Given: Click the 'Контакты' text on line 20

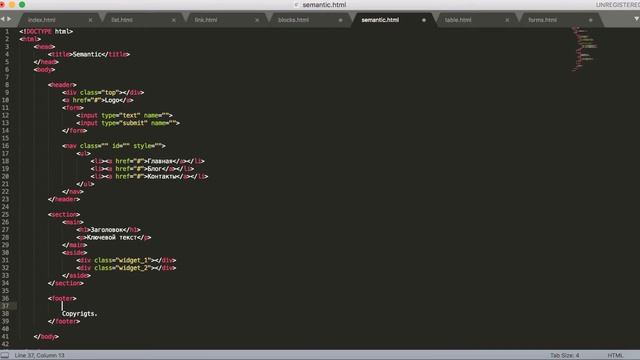Looking at the screenshot, I should pyautogui.click(x=162, y=177).
